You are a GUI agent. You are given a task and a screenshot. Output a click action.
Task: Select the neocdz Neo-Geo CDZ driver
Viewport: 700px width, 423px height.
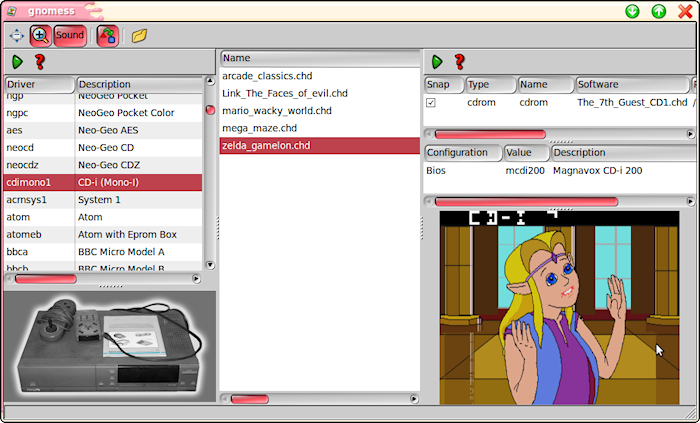[x=103, y=165]
